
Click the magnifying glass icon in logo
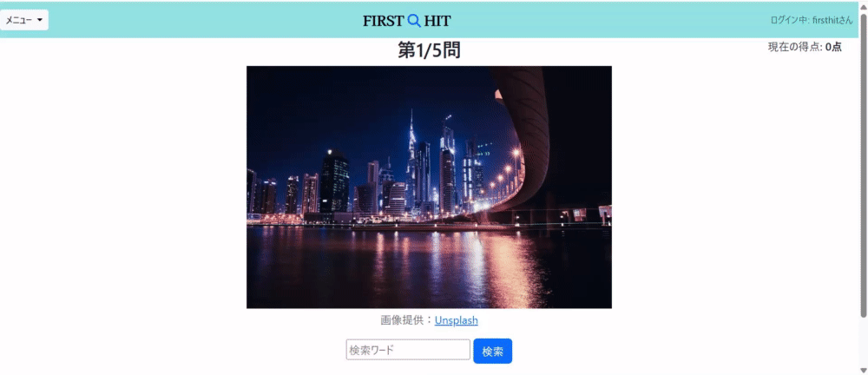click(414, 21)
